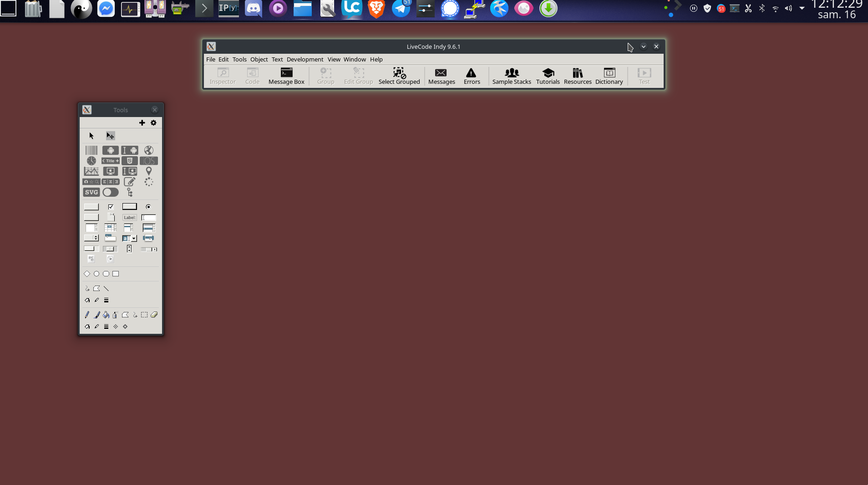Pick the Tree View widget
The image size is (868, 485).
(x=130, y=192)
